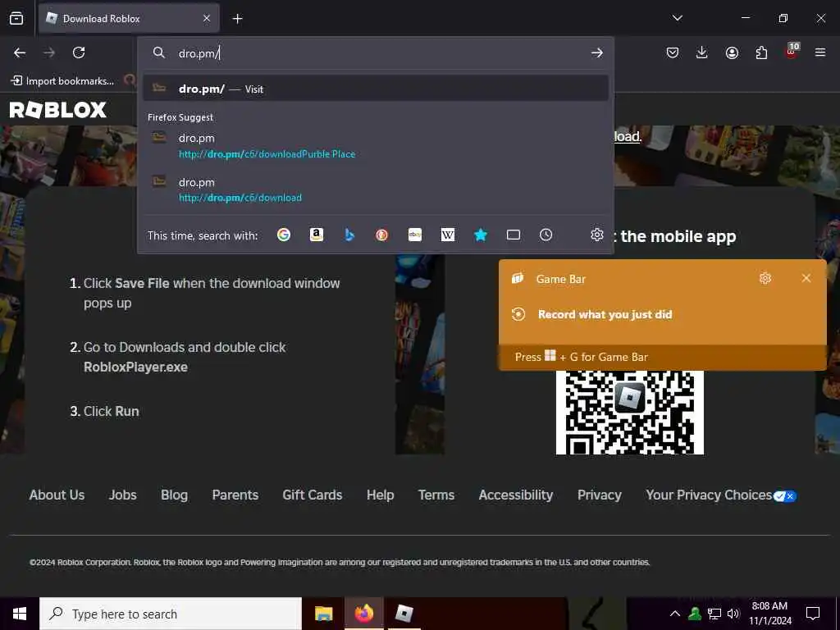Open the Gift Cards footer link
This screenshot has height=630, width=840.
(x=313, y=495)
